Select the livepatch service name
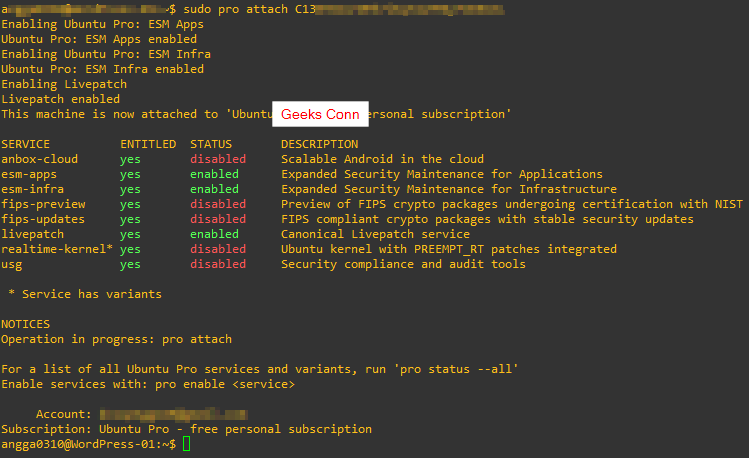 click(x=32, y=234)
